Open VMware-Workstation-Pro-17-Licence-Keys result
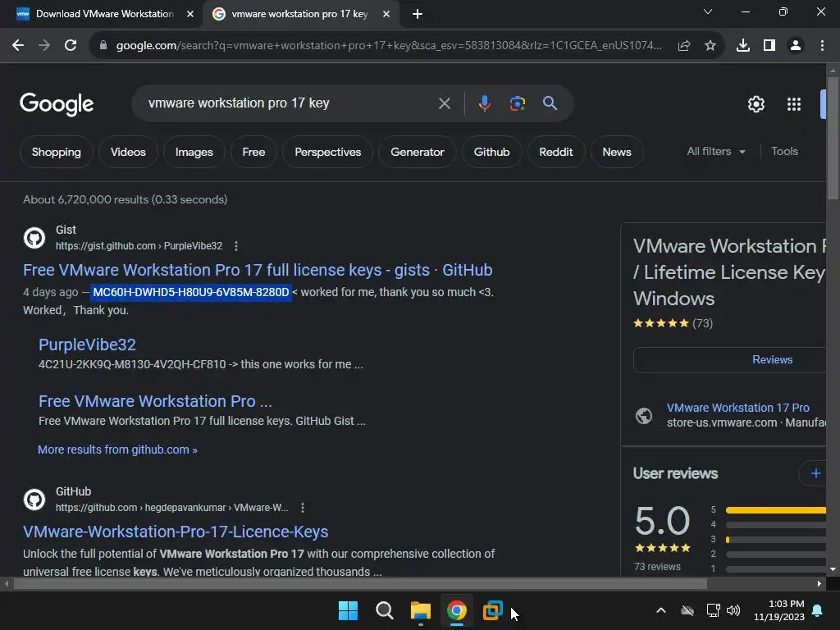Viewport: 840px width, 630px height. click(x=176, y=532)
